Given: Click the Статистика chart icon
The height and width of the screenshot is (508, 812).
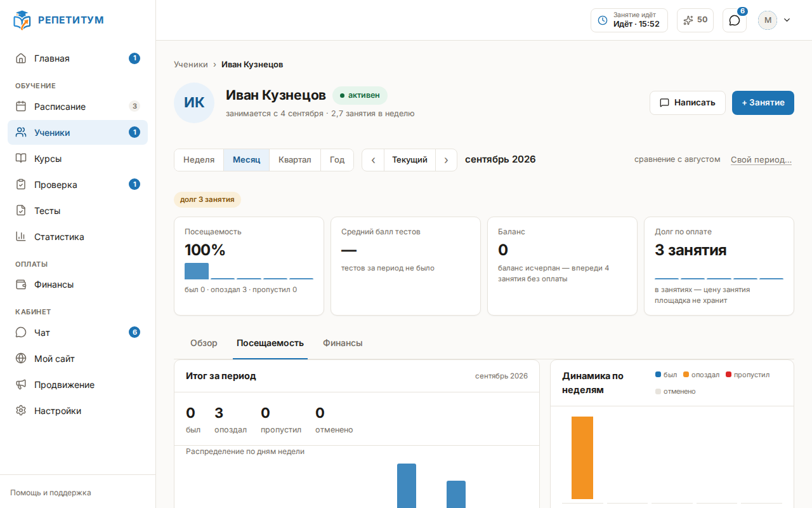Looking at the screenshot, I should (21, 237).
